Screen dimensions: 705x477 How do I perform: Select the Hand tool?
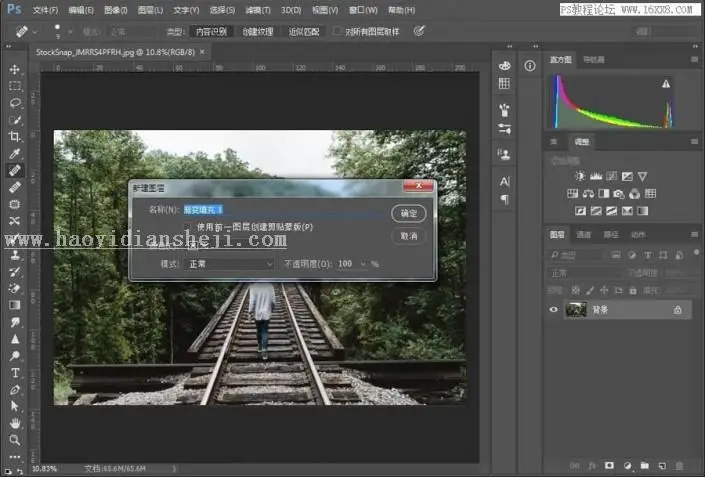tap(15, 423)
